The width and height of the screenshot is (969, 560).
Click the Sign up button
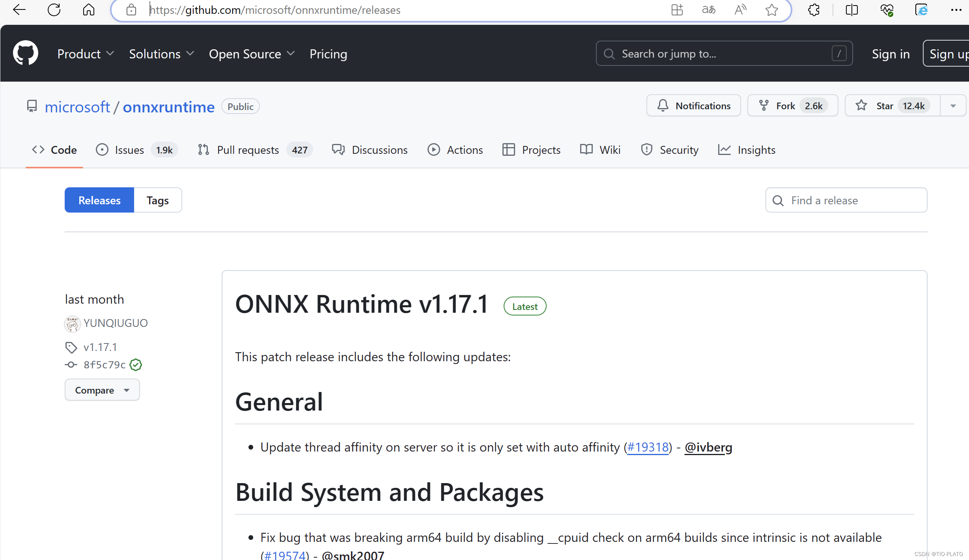pos(946,54)
